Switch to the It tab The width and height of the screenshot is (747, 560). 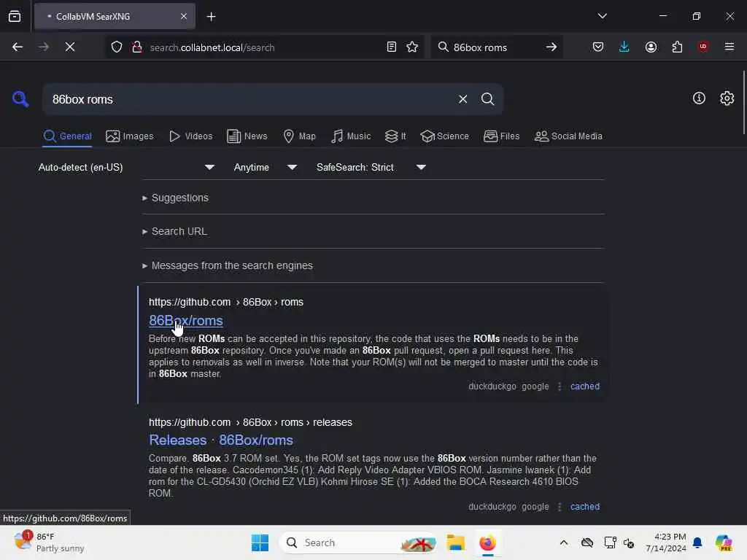pyautogui.click(x=395, y=136)
